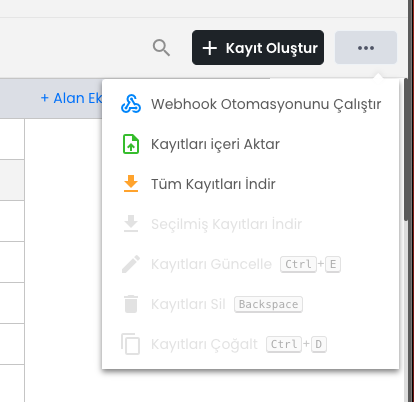Click the search magnifier icon
The image size is (414, 402).
161,48
